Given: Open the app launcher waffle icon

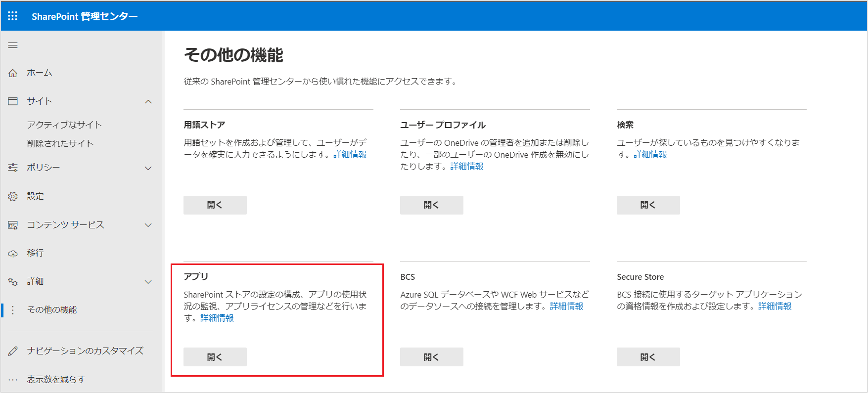Looking at the screenshot, I should 13,16.
